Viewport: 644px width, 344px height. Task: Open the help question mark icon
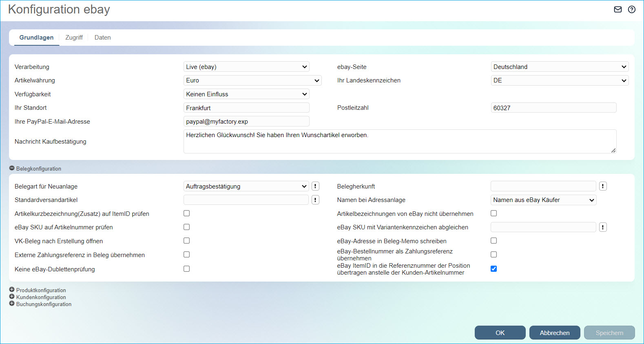tap(632, 9)
